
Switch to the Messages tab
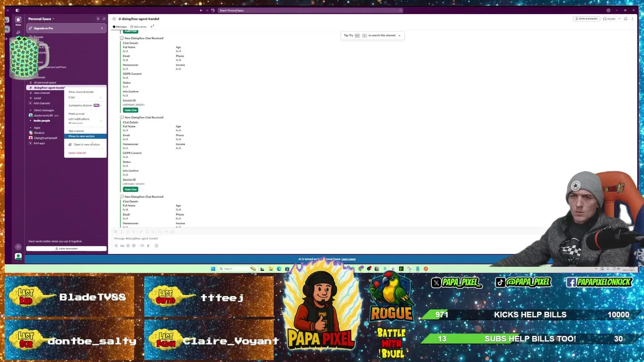pyautogui.click(x=120, y=27)
